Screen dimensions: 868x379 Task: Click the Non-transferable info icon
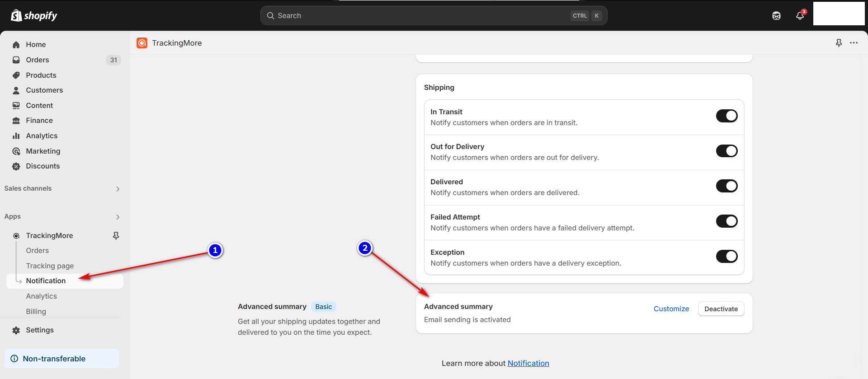[x=14, y=359]
